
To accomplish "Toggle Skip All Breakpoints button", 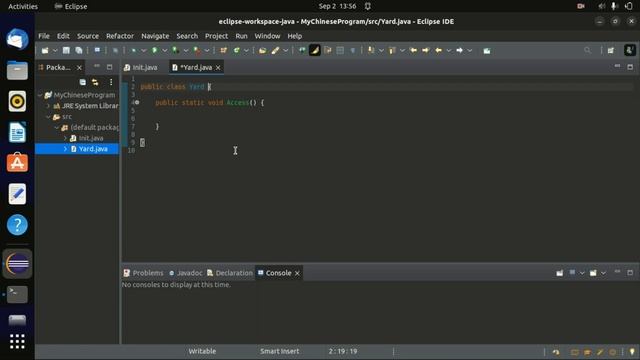I will (x=116, y=51).
